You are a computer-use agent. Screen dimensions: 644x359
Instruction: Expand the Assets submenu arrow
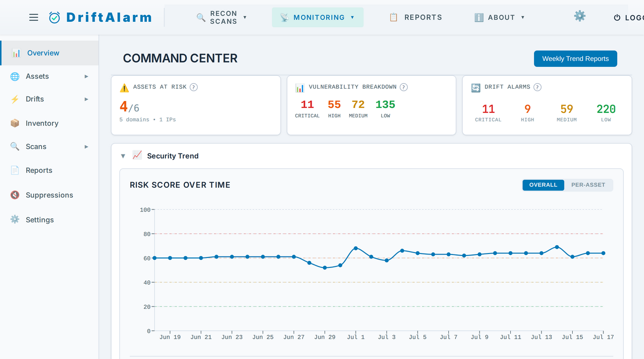[86, 76]
